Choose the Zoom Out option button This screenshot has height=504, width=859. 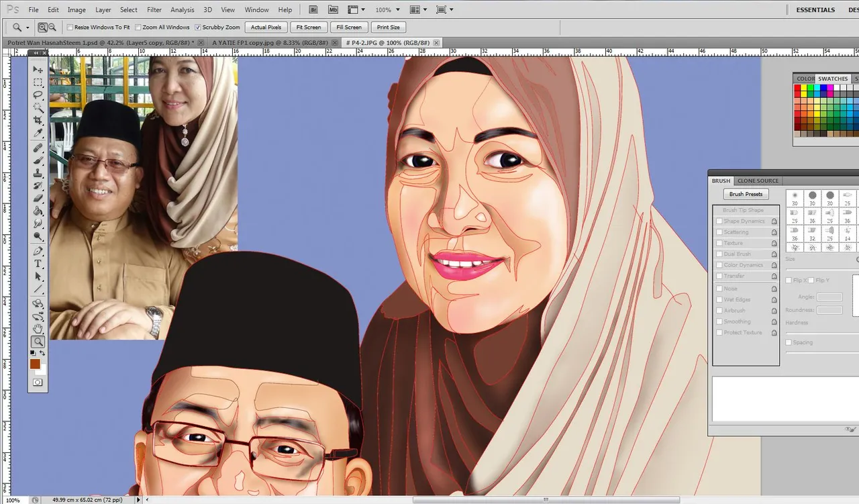click(52, 28)
